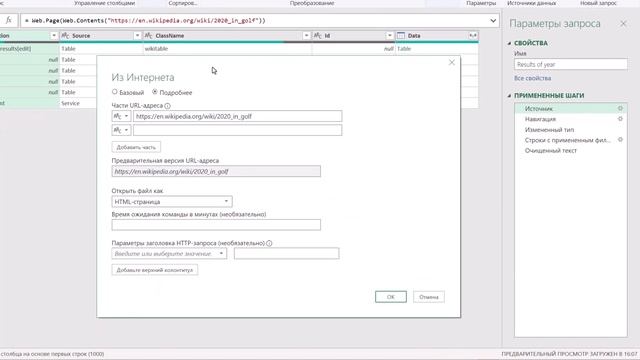
Task: Select the Очищенный текст step
Action: (x=571, y=151)
